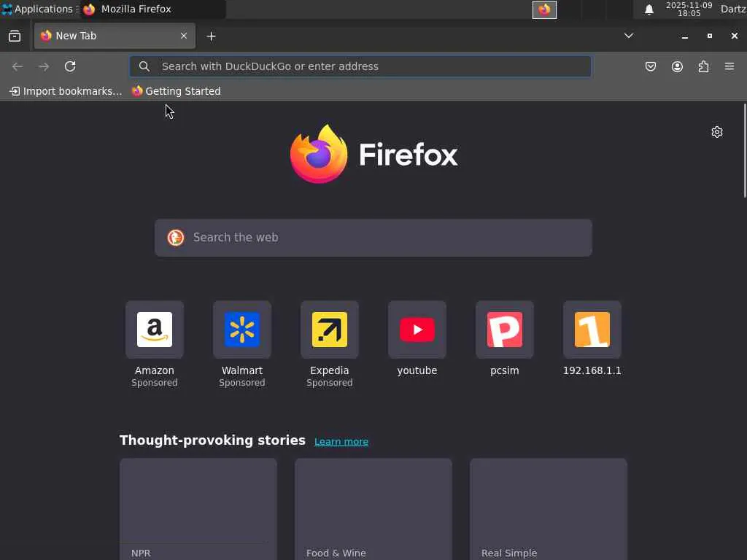
Task: Minimize the Firefox window
Action: [684, 36]
